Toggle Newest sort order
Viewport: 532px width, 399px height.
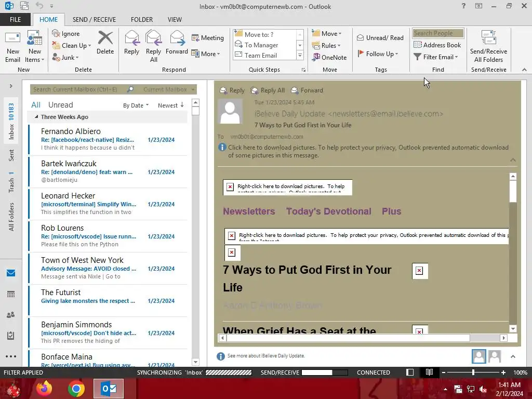pyautogui.click(x=170, y=105)
